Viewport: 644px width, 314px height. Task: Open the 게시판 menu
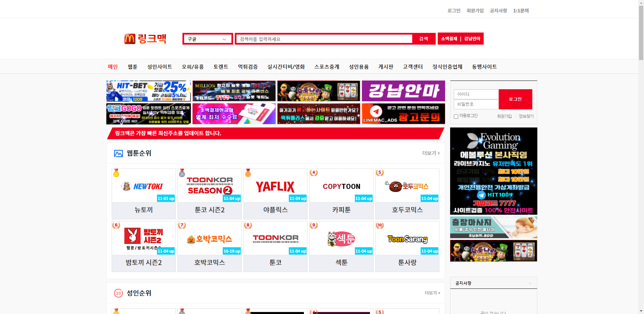tap(386, 67)
